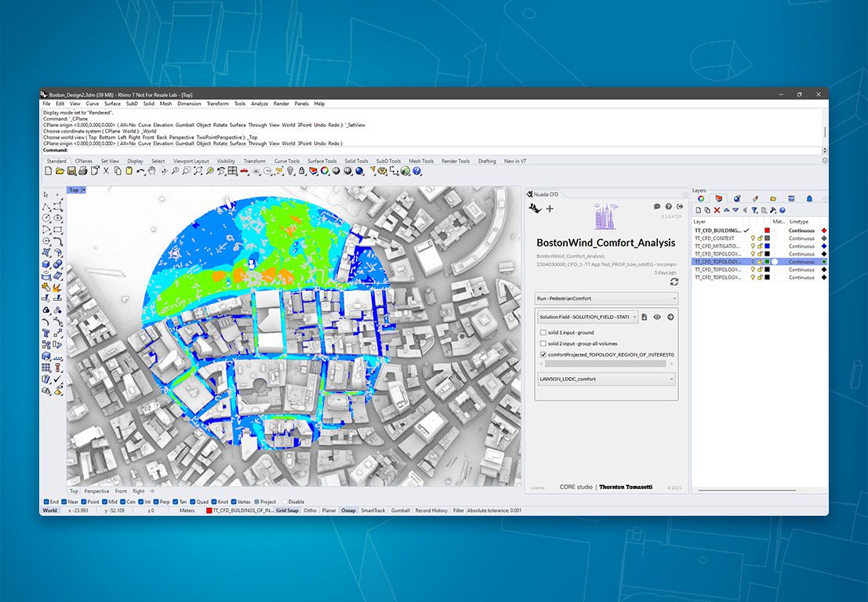Switch to the CPlanes toolbar tab
This screenshot has height=602, width=868.
coord(84,161)
